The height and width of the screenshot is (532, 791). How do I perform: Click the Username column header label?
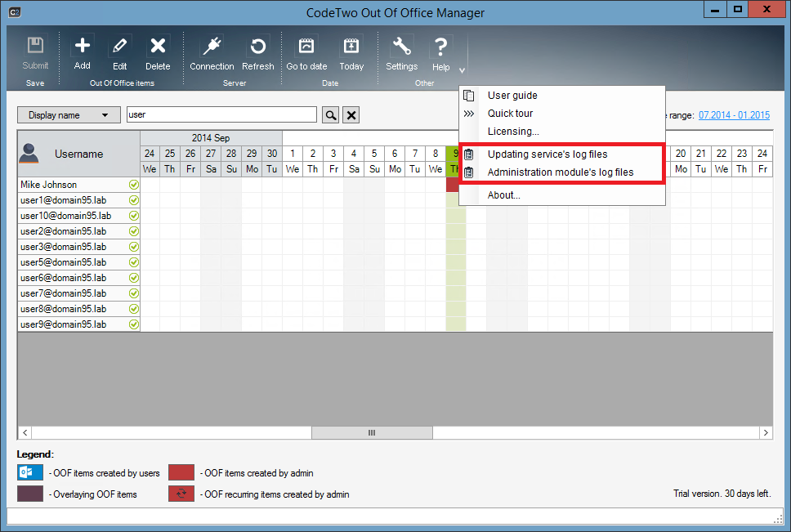click(78, 154)
